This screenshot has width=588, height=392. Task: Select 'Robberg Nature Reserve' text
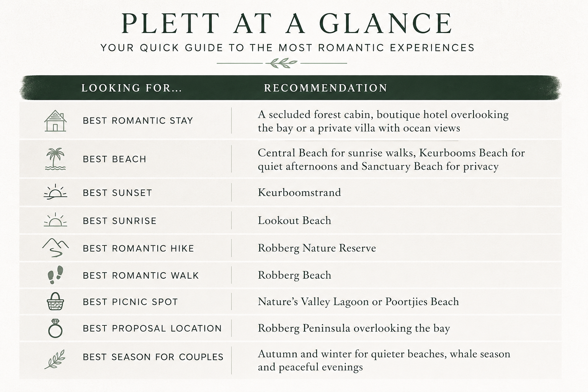click(317, 248)
